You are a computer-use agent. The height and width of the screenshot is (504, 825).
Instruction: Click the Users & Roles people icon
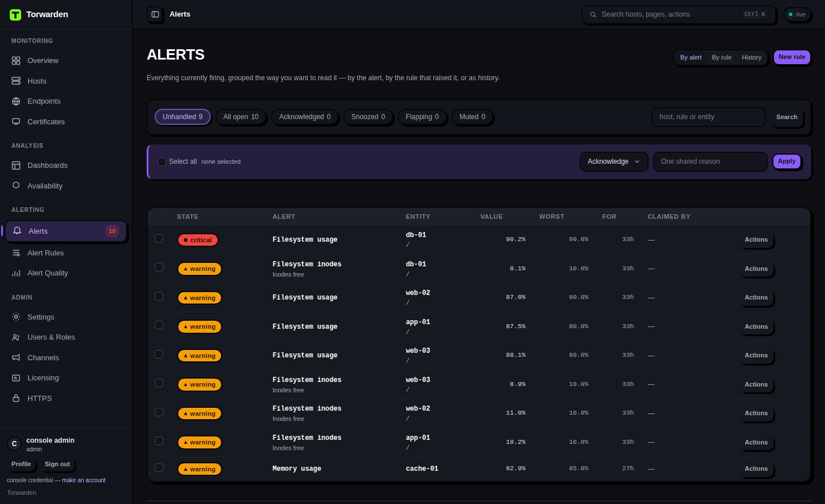tap(16, 337)
